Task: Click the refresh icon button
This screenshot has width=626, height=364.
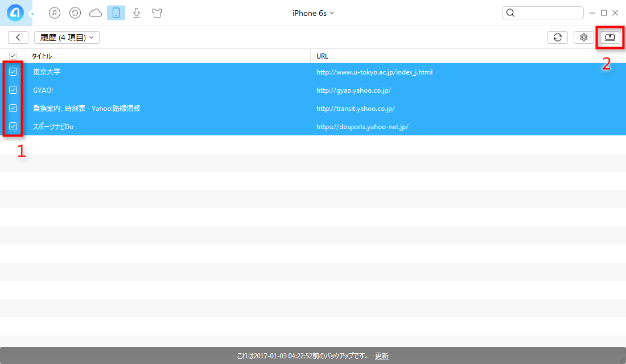Action: click(x=558, y=38)
